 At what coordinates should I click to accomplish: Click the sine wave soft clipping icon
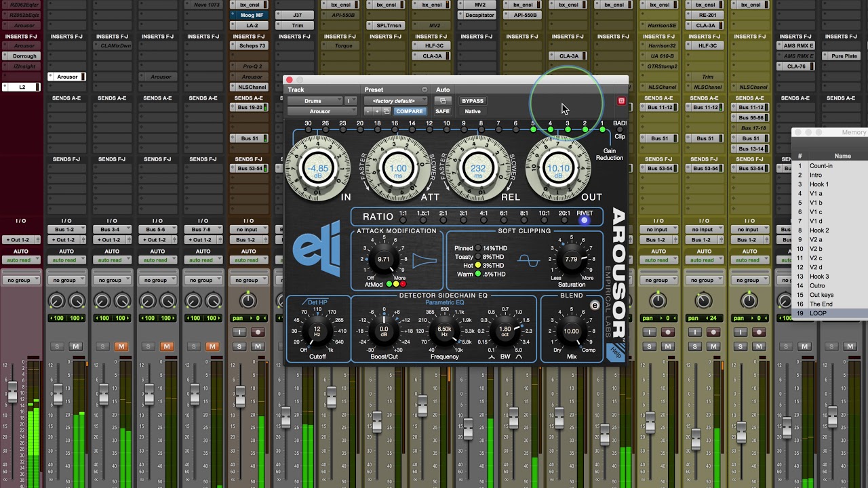[529, 260]
